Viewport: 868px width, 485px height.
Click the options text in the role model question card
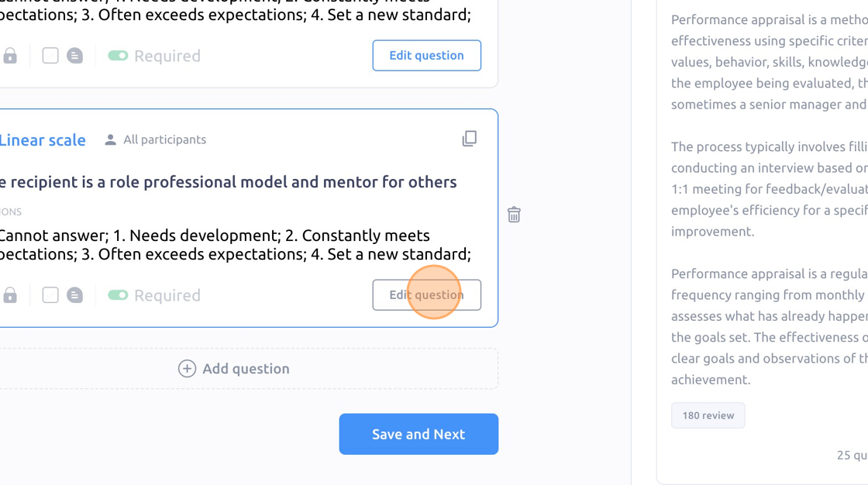coord(236,245)
